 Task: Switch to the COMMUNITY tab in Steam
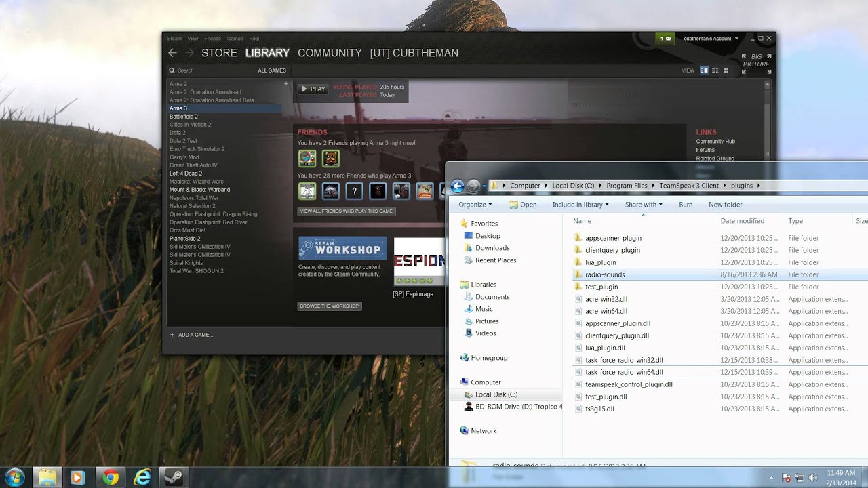point(330,53)
